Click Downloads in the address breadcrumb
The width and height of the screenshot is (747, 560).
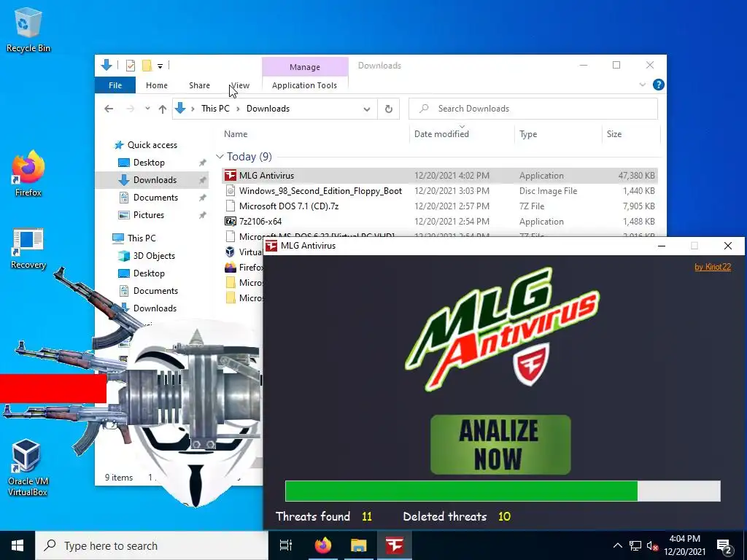[268, 109]
